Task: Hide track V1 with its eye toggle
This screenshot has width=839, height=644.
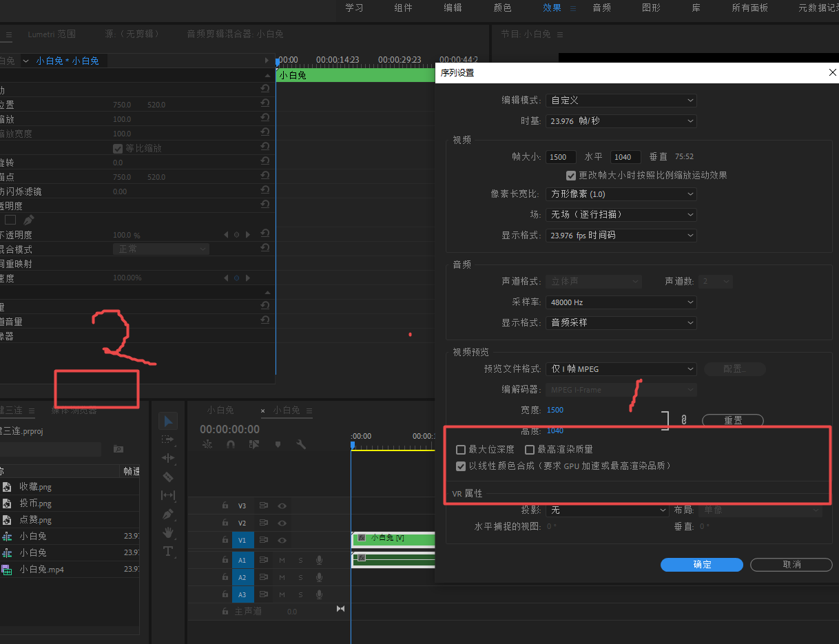Action: tap(282, 541)
